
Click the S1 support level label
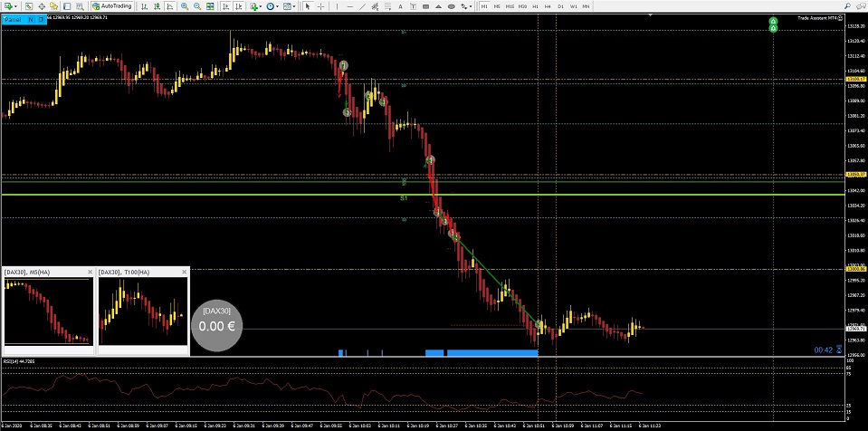point(404,197)
